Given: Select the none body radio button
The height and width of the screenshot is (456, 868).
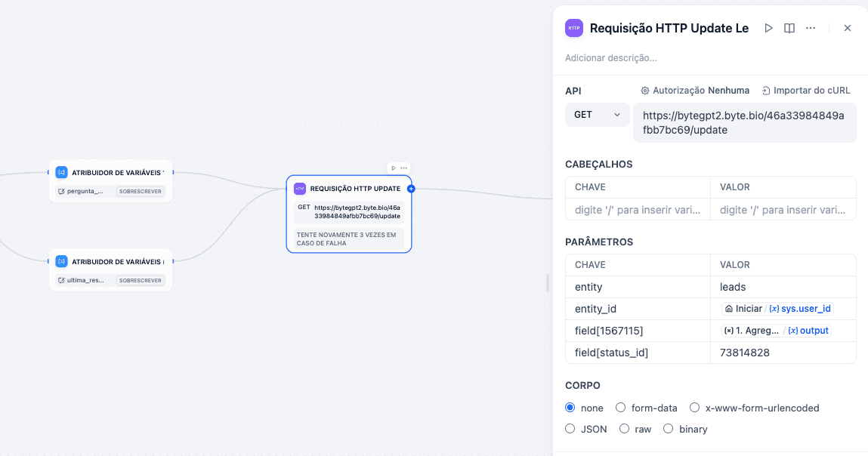Looking at the screenshot, I should (570, 408).
